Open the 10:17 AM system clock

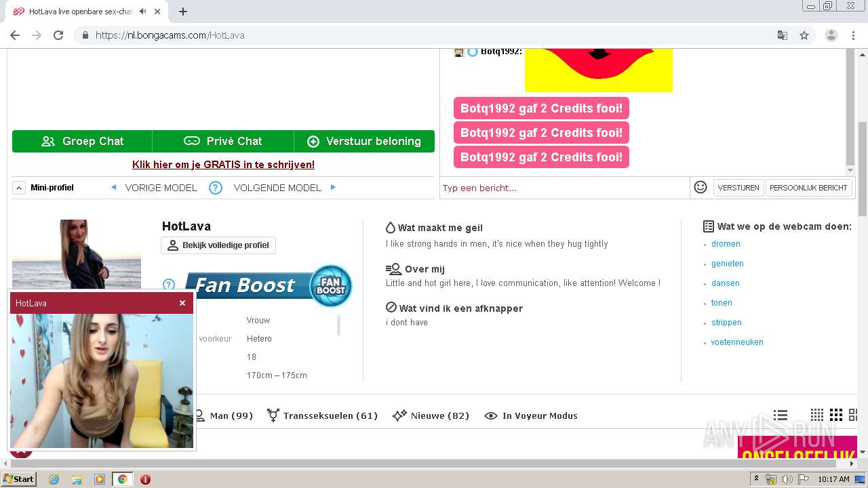(x=833, y=479)
